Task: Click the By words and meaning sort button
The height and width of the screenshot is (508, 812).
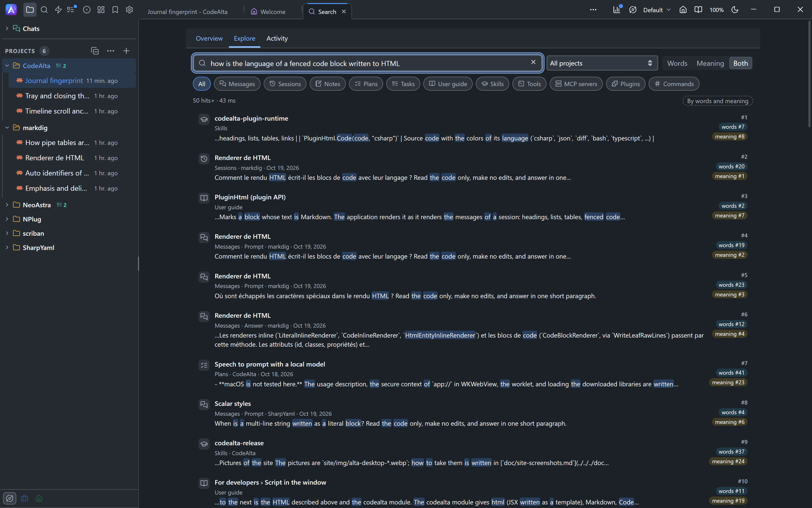Action: tap(718, 101)
